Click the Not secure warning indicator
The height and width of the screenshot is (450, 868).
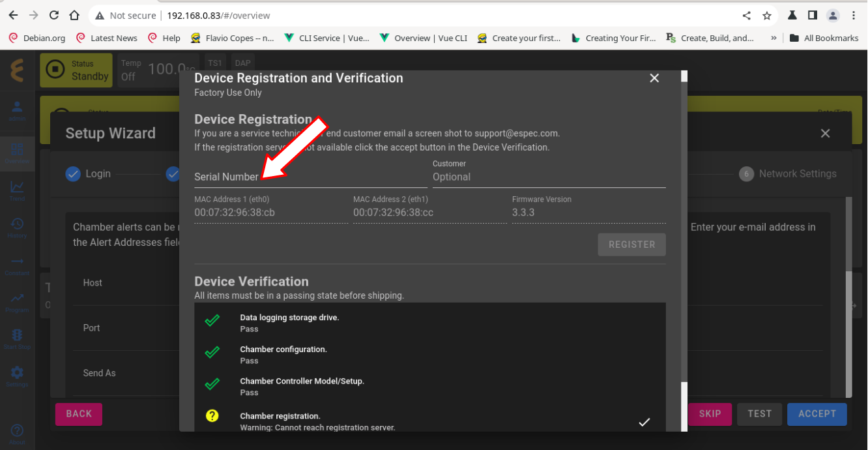(126, 15)
